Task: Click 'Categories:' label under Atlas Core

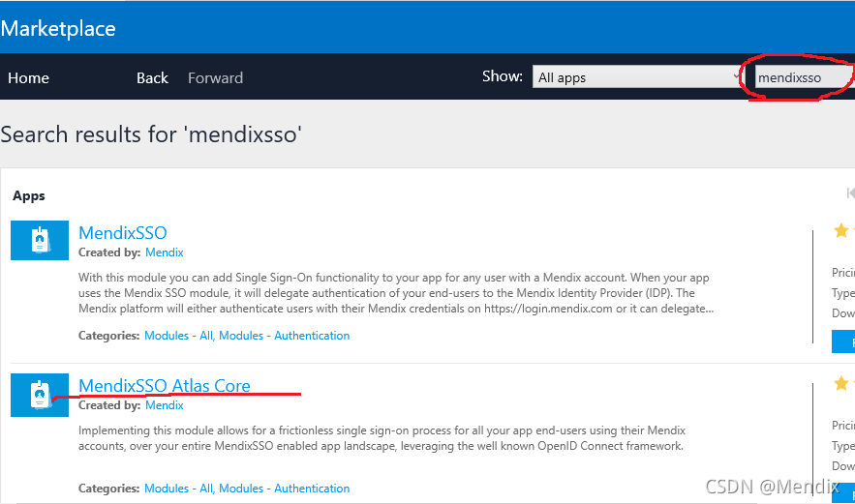Action: (109, 489)
